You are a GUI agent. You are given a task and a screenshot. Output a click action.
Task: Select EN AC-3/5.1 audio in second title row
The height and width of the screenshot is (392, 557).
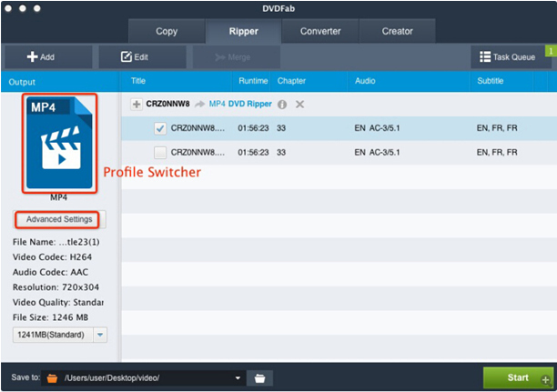tap(377, 153)
